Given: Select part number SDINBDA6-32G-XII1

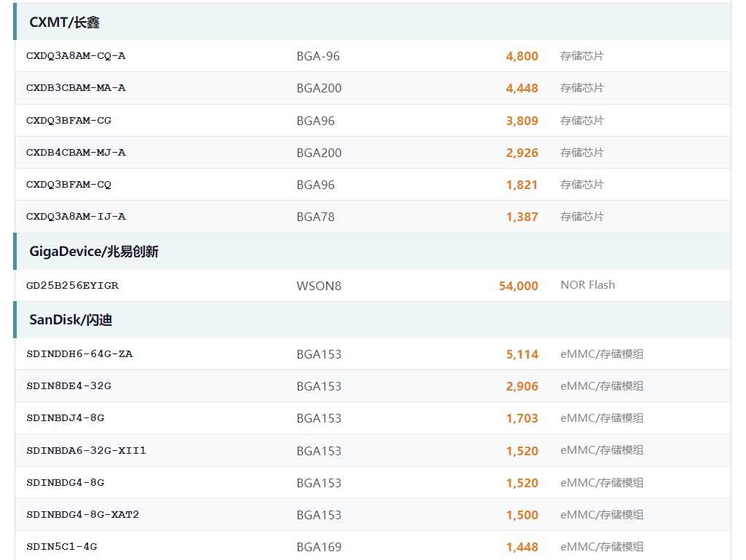Looking at the screenshot, I should [86, 451].
